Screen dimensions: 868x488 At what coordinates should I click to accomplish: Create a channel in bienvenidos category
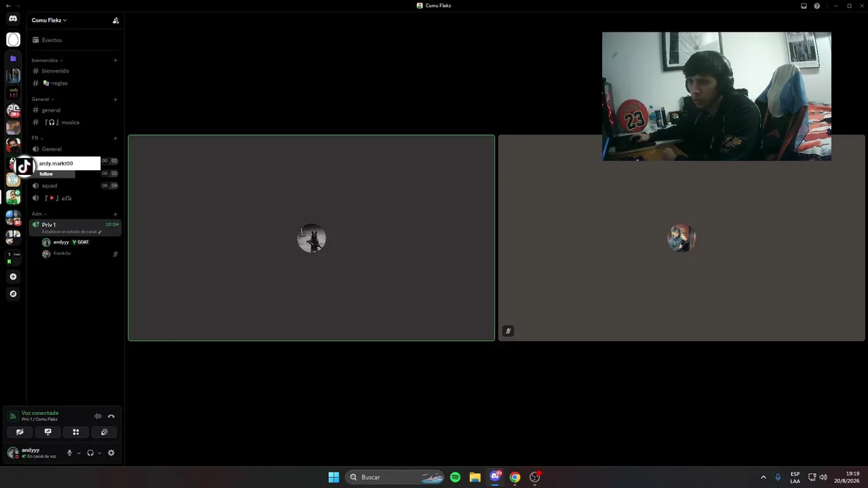115,60
